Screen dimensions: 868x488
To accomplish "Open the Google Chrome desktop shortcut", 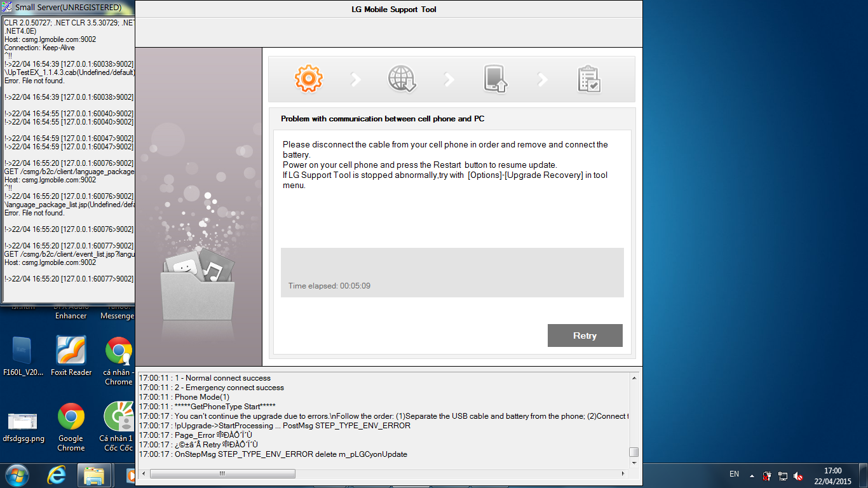I will (71, 428).
